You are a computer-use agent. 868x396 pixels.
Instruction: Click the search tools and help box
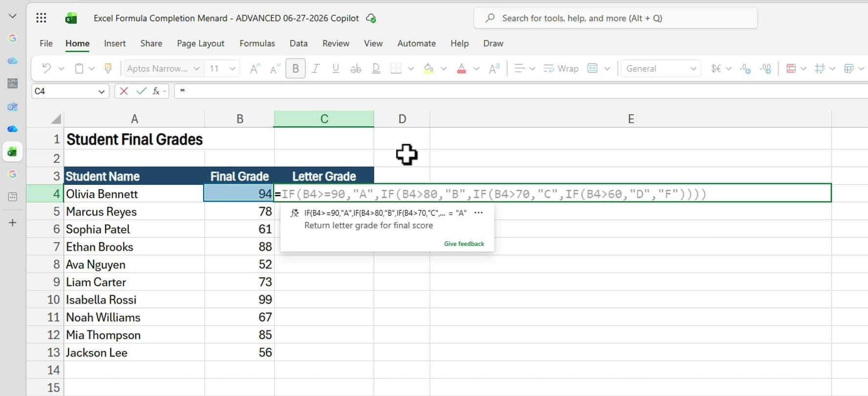click(615, 18)
